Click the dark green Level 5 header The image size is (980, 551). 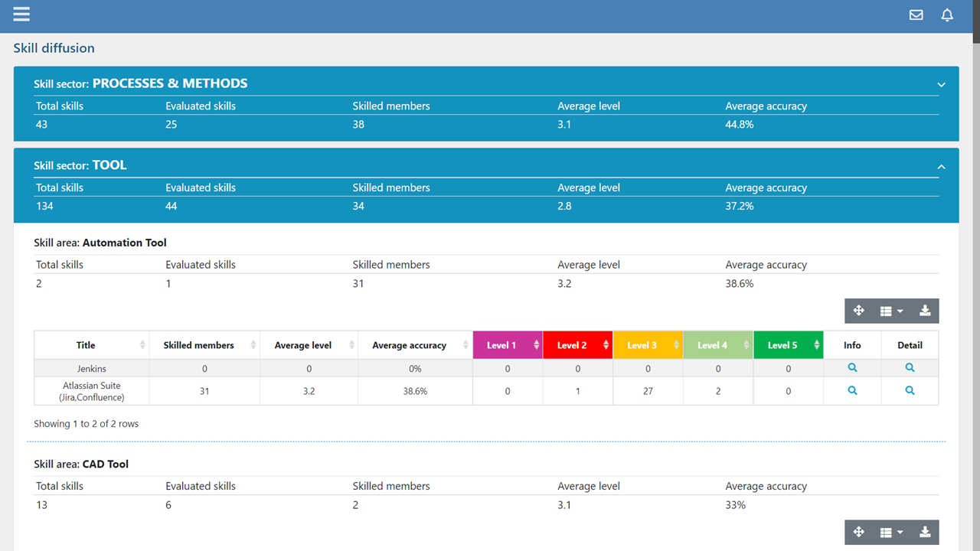click(x=783, y=345)
